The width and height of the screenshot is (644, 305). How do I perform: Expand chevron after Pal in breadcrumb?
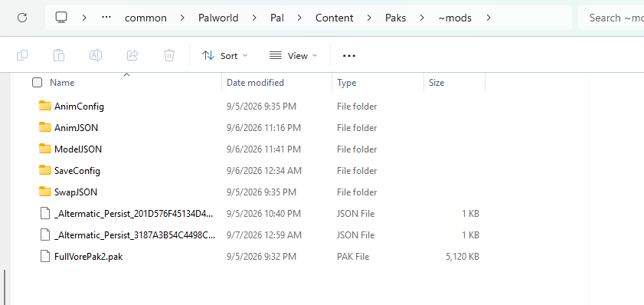tap(299, 18)
